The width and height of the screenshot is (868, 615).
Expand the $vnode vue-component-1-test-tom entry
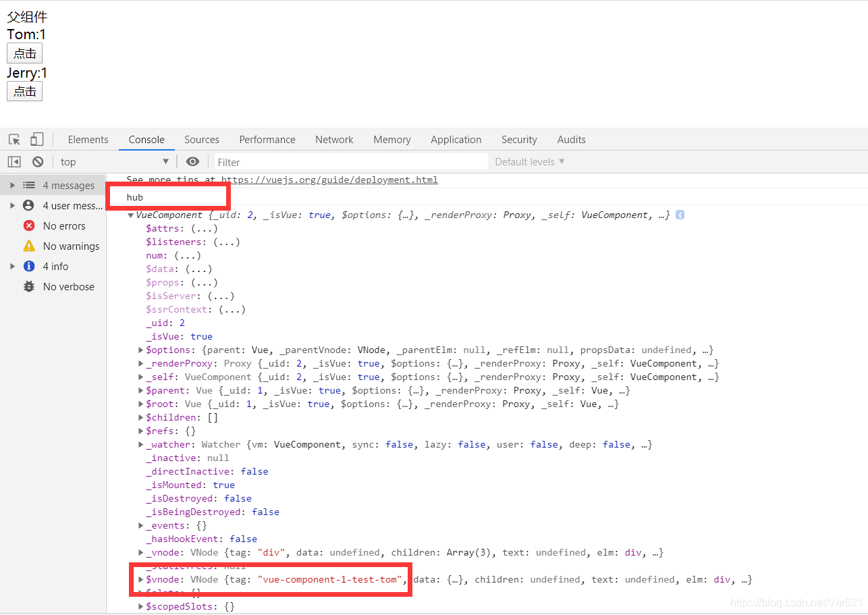141,579
